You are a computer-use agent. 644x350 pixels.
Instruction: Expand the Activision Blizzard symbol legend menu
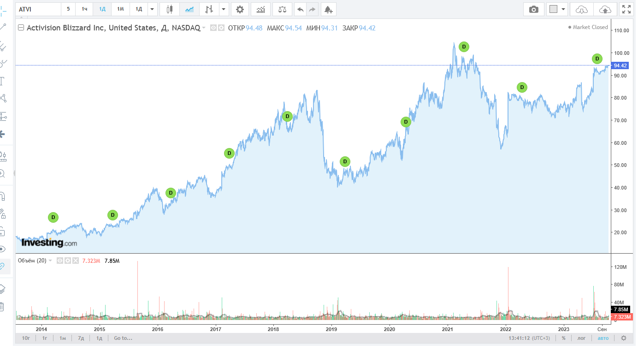click(204, 28)
